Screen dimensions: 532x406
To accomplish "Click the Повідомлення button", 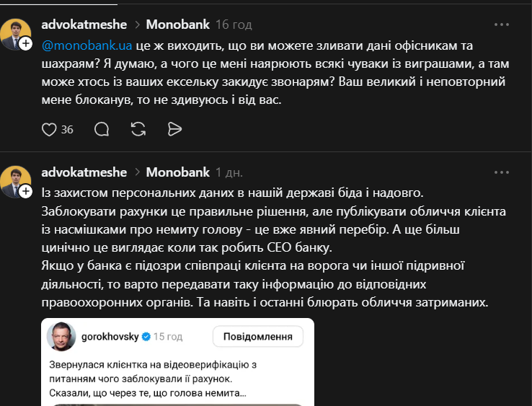I will (x=258, y=337).
